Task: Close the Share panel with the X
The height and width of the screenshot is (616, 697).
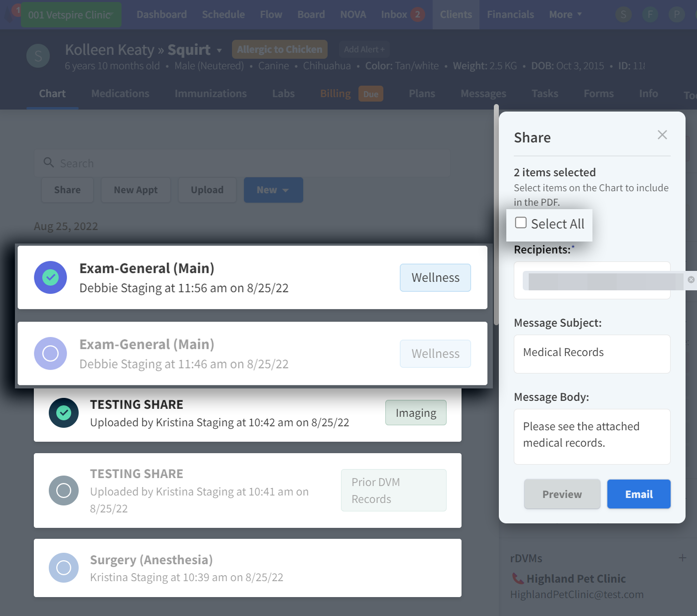Action: (662, 135)
